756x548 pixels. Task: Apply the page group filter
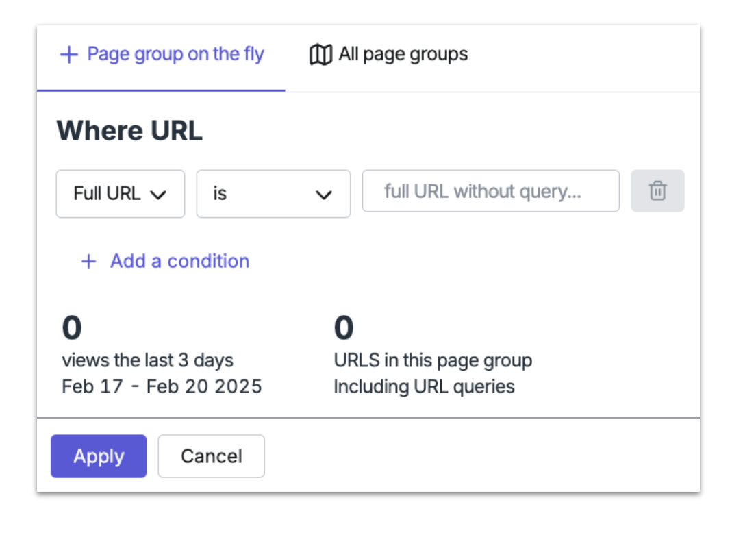pyautogui.click(x=98, y=456)
